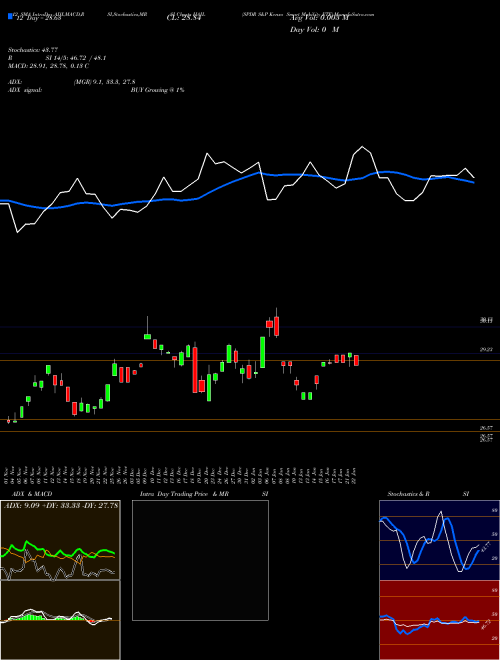
Task: Click the (MGR) 9.1, 33.3, 27.8 values
Action: (x=104, y=82)
